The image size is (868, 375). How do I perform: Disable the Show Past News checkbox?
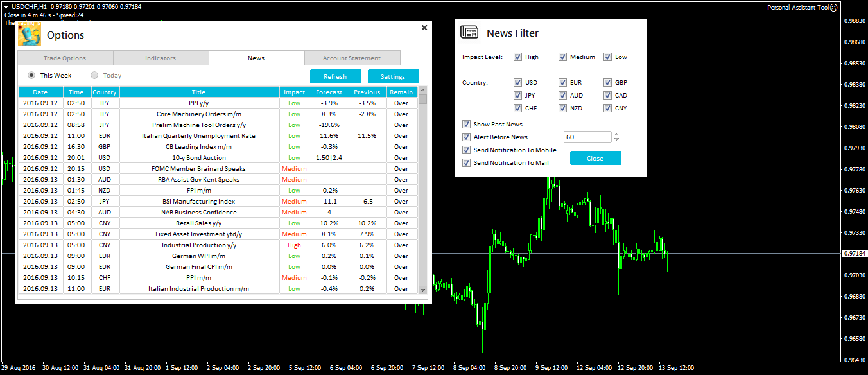(466, 124)
